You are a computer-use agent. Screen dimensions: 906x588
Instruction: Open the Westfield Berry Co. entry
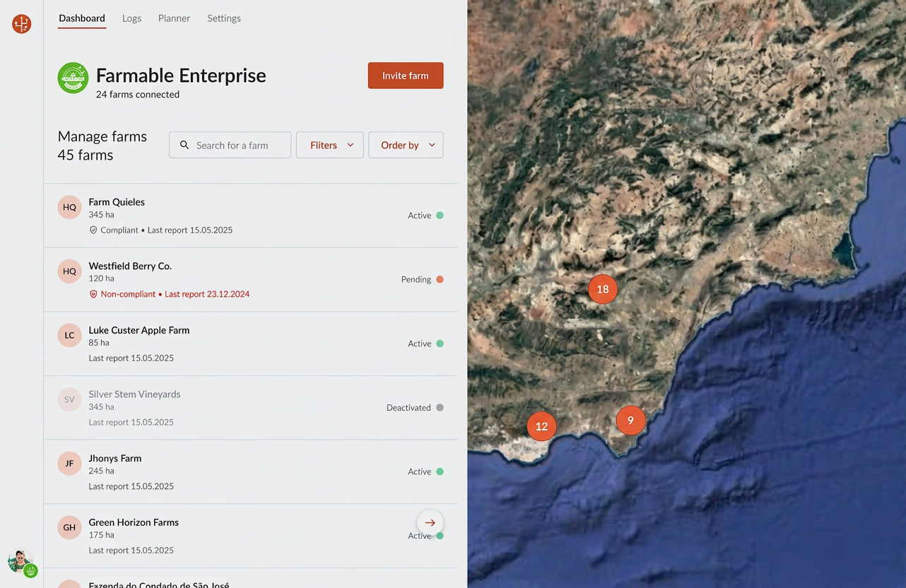(x=251, y=280)
